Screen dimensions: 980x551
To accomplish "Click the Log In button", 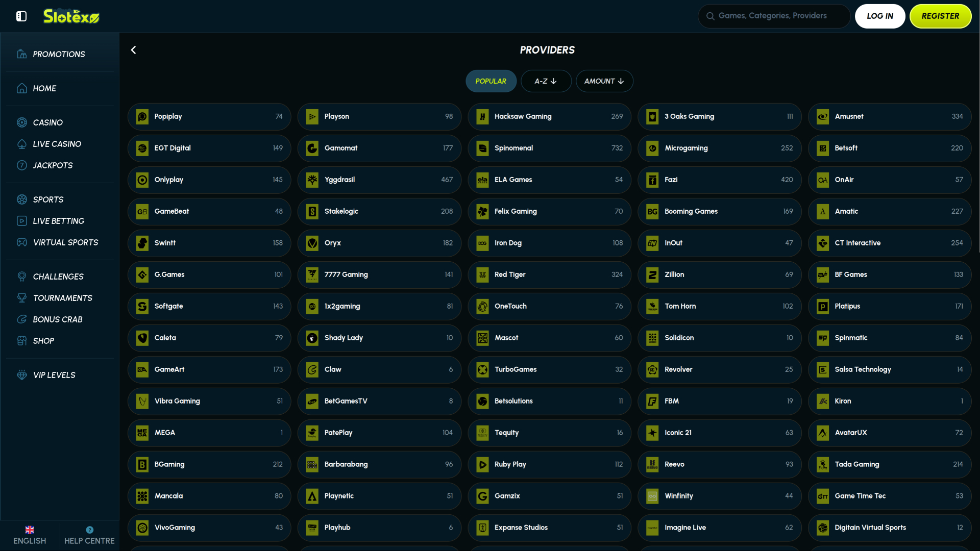I will pos(880,16).
